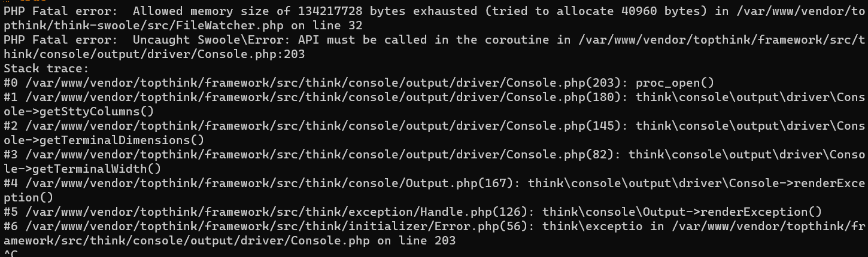The image size is (868, 257).
Task: Click the #2 stack frame marker
Action: (11, 126)
